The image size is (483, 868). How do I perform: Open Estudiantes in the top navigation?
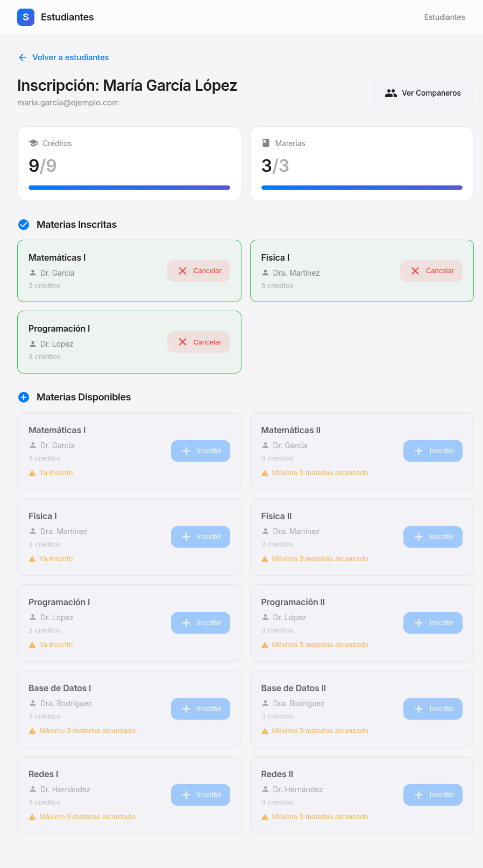coord(444,17)
